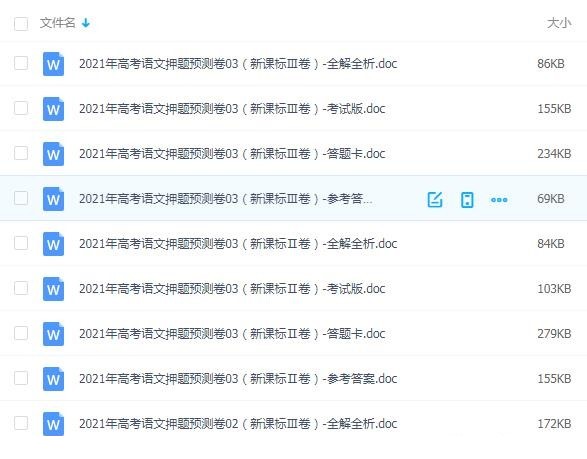The width and height of the screenshot is (587, 459).
Task: Check the box for 03 新课标Ⅲ卷 考试版.doc
Action: 21,108
